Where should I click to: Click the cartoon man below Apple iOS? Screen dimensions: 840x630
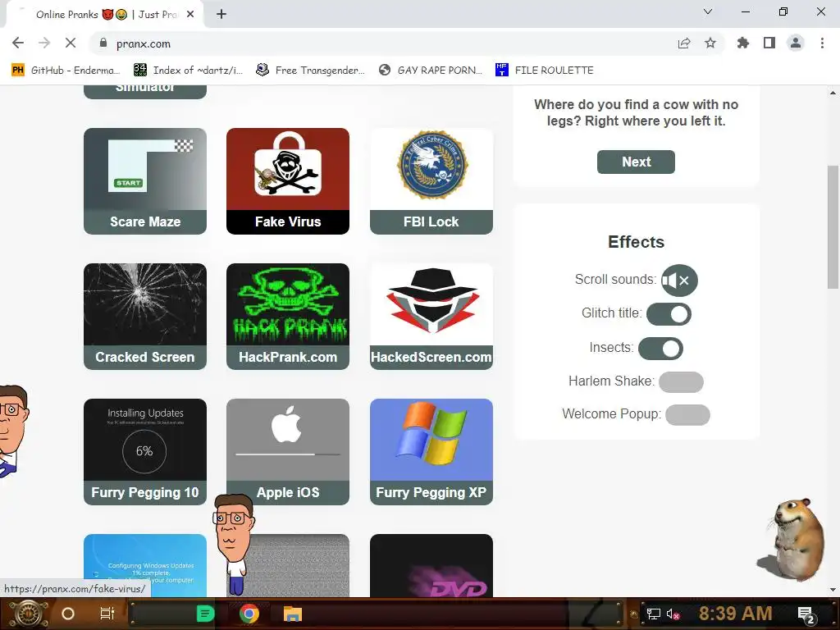(x=234, y=544)
